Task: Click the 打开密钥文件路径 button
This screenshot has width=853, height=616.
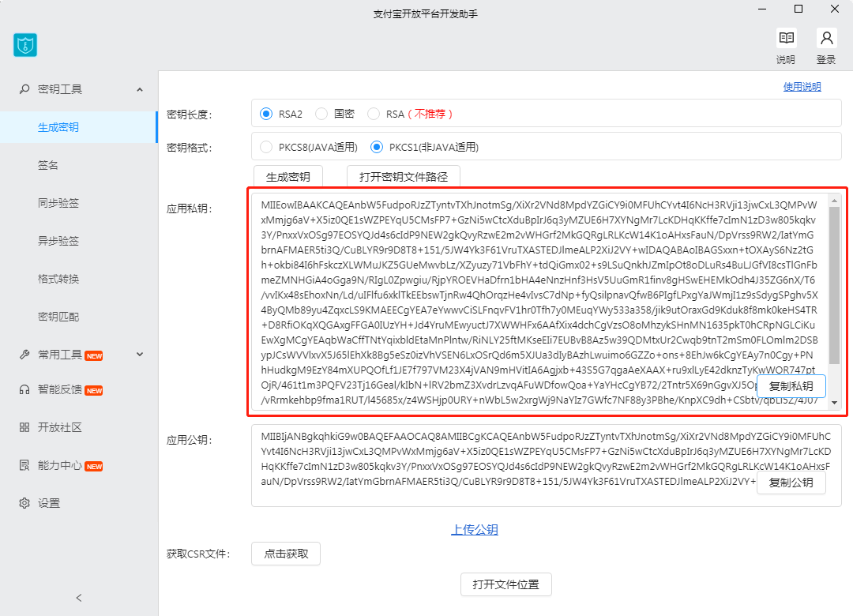Action: click(x=404, y=176)
